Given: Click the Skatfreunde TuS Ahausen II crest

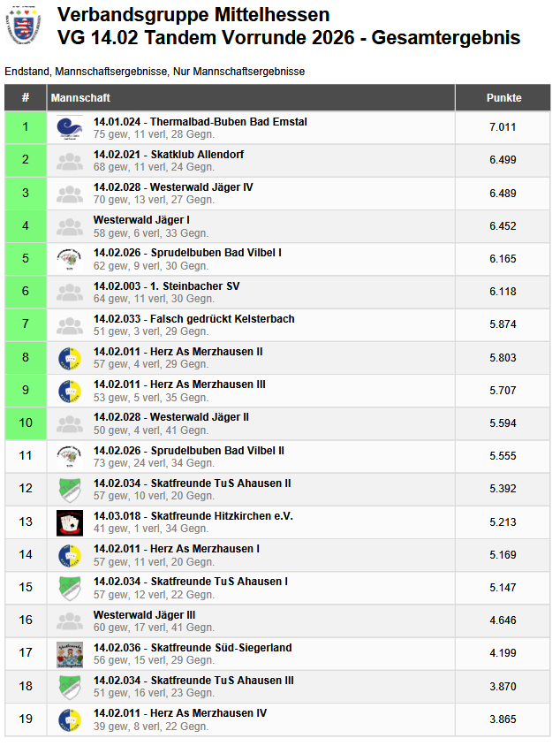Looking at the screenshot, I should [x=70, y=490].
